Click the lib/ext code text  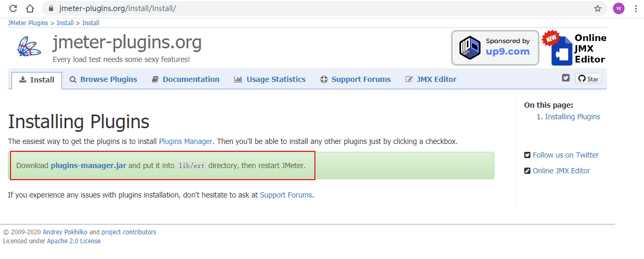coord(191,166)
